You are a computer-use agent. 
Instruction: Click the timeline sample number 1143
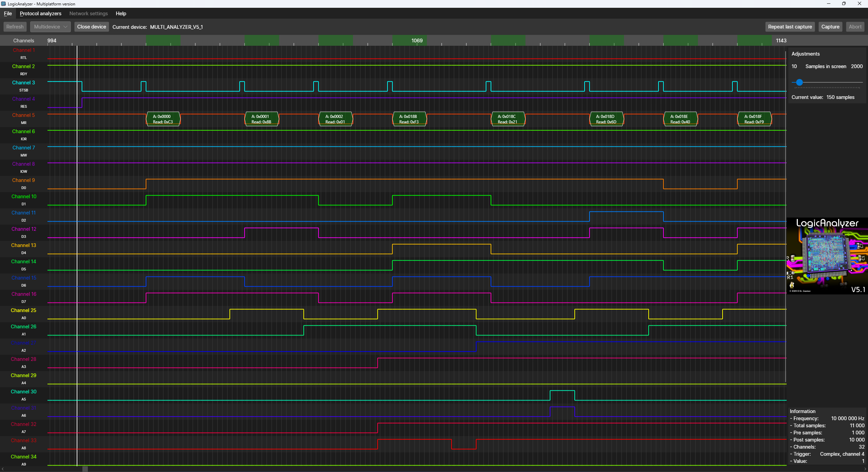coord(781,40)
